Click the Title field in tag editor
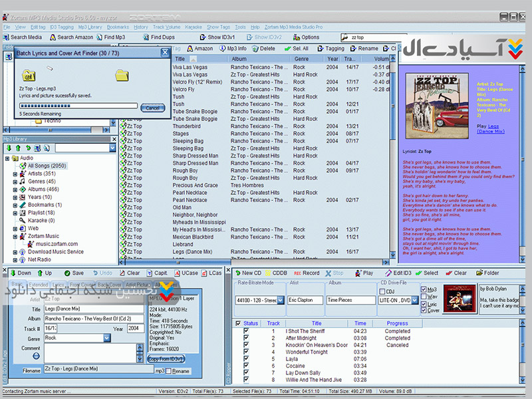This screenshot has height=399, width=532. pyautogui.click(x=93, y=309)
